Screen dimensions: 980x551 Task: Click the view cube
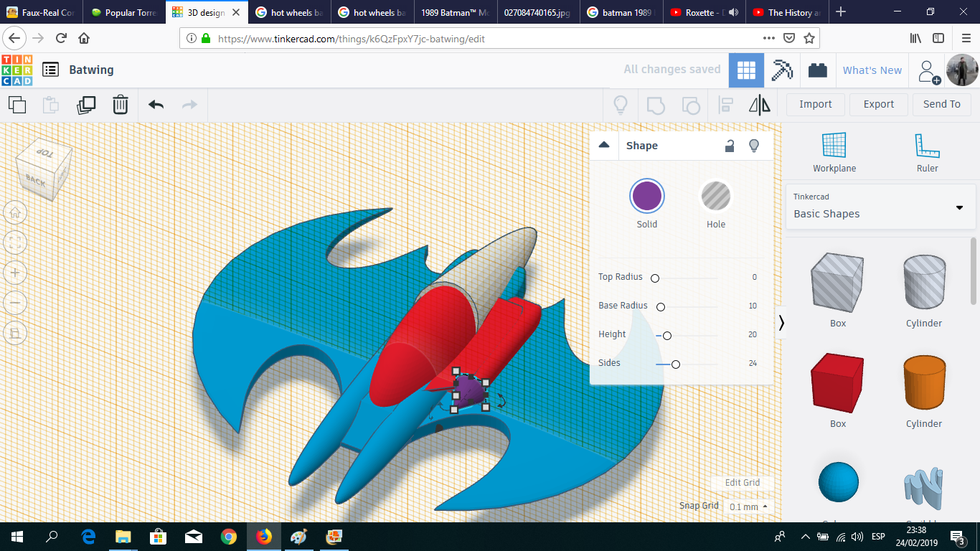[x=44, y=169]
